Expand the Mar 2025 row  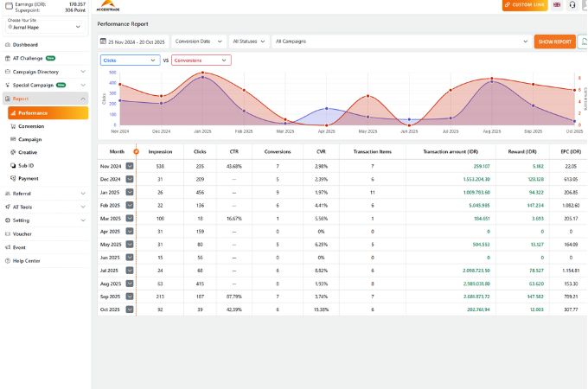click(x=130, y=220)
